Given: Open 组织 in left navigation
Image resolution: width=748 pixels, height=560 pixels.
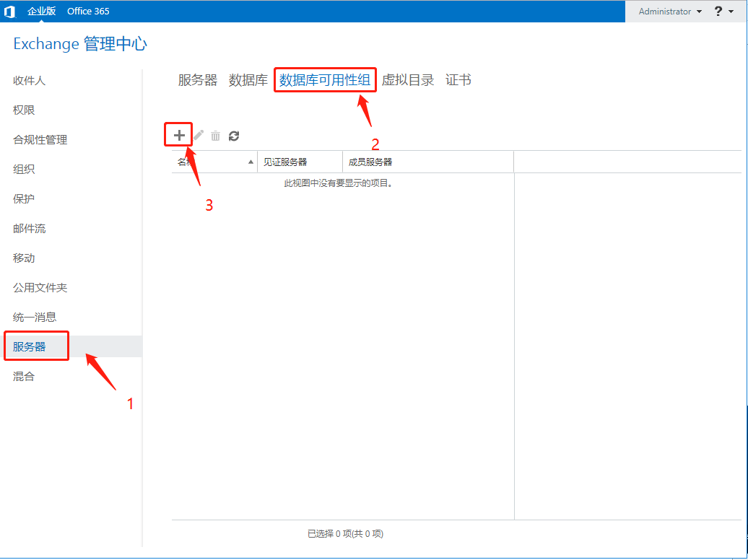Looking at the screenshot, I should point(24,170).
